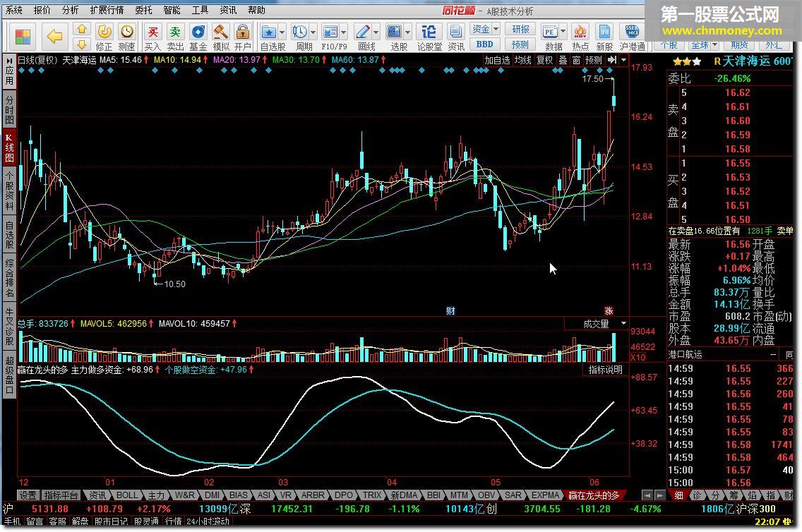Toggle 复权 price adjustment mode

point(545,60)
